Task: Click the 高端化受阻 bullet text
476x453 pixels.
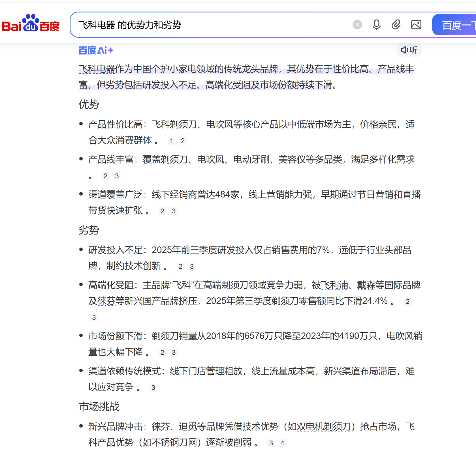Action: click(x=254, y=301)
